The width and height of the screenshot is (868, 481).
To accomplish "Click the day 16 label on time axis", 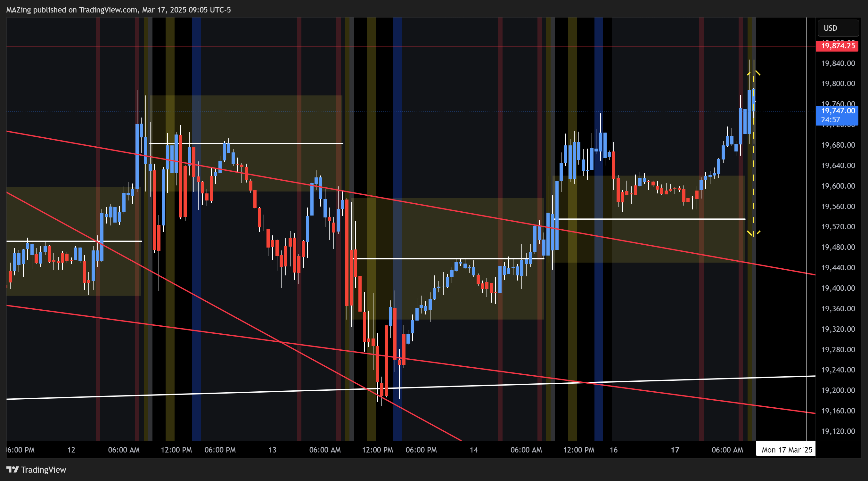I will click(x=614, y=450).
